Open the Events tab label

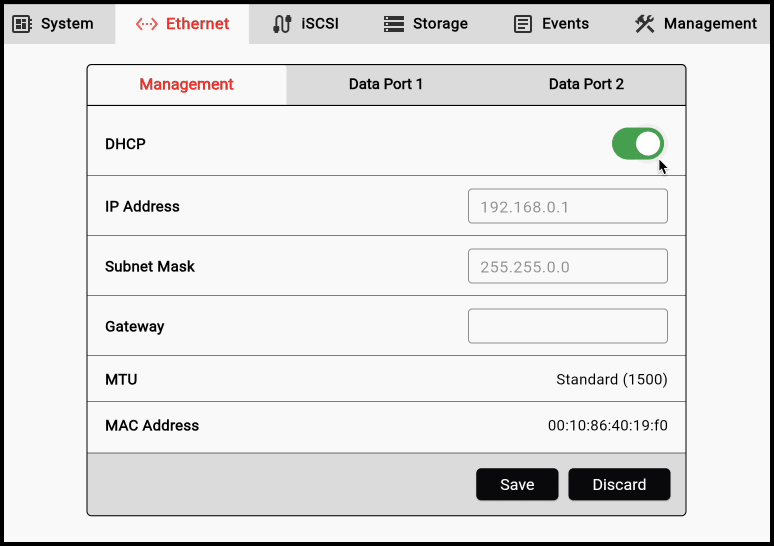coord(566,24)
